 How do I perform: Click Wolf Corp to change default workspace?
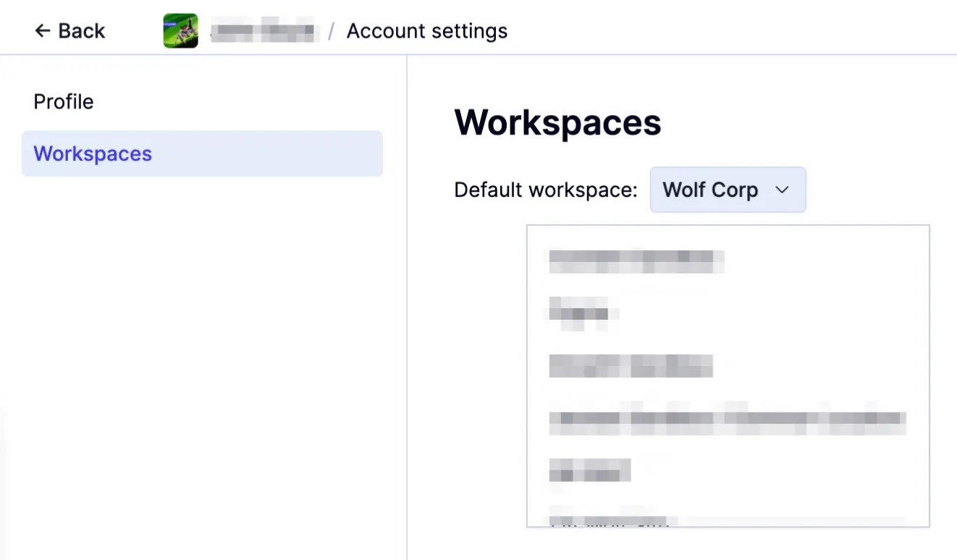click(710, 190)
